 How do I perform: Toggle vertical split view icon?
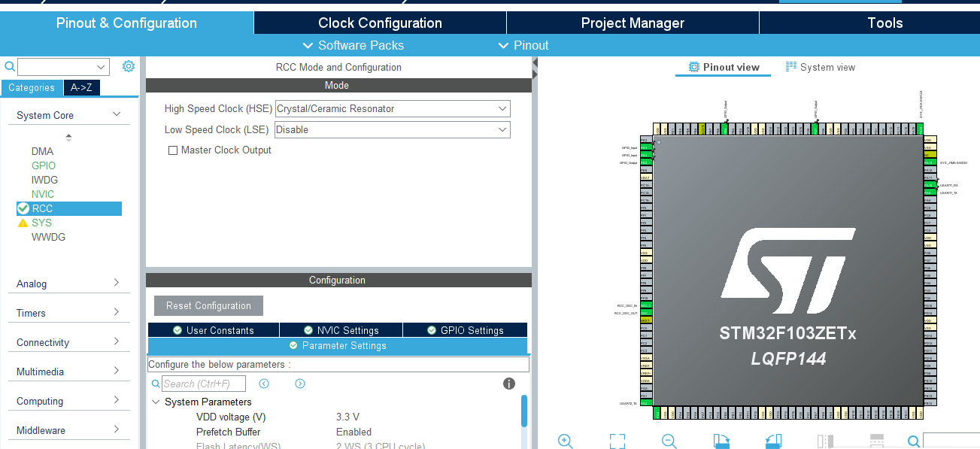[x=825, y=441]
